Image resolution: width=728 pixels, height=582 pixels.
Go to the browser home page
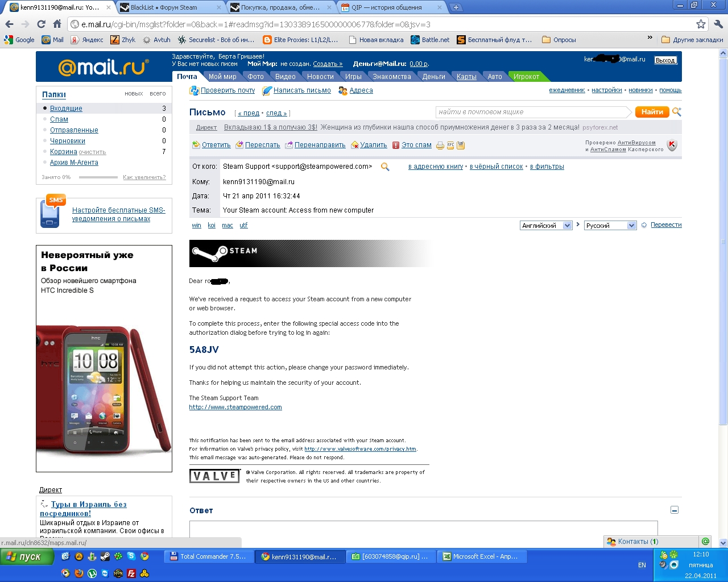[57, 24]
